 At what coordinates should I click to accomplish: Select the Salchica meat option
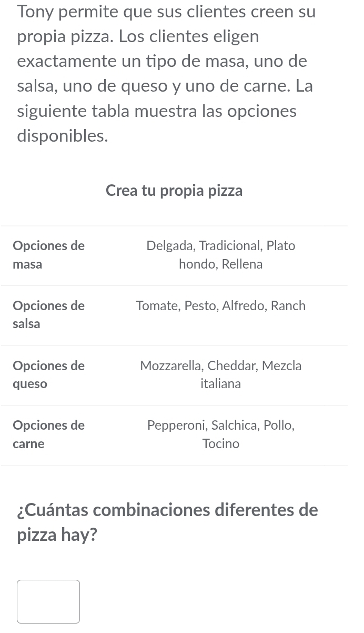pyautogui.click(x=234, y=425)
